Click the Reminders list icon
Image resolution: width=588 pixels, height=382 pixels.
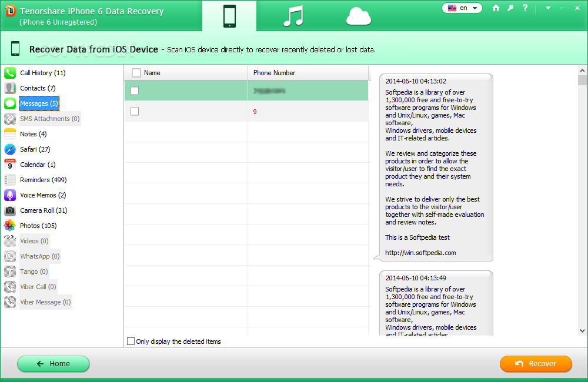(10, 180)
